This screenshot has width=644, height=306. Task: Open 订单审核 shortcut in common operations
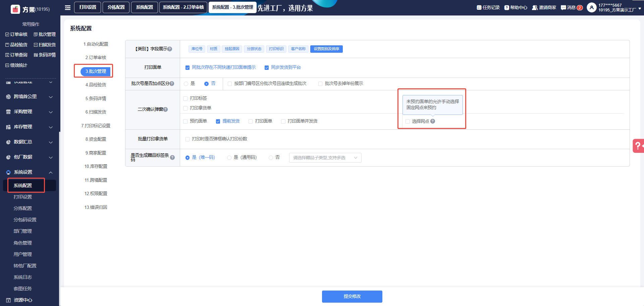16,35
